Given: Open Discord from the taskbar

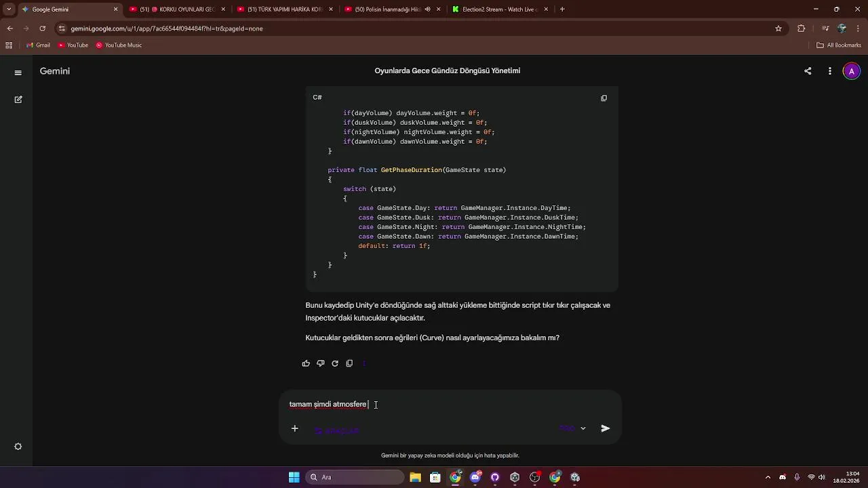Looking at the screenshot, I should pyautogui.click(x=475, y=477).
